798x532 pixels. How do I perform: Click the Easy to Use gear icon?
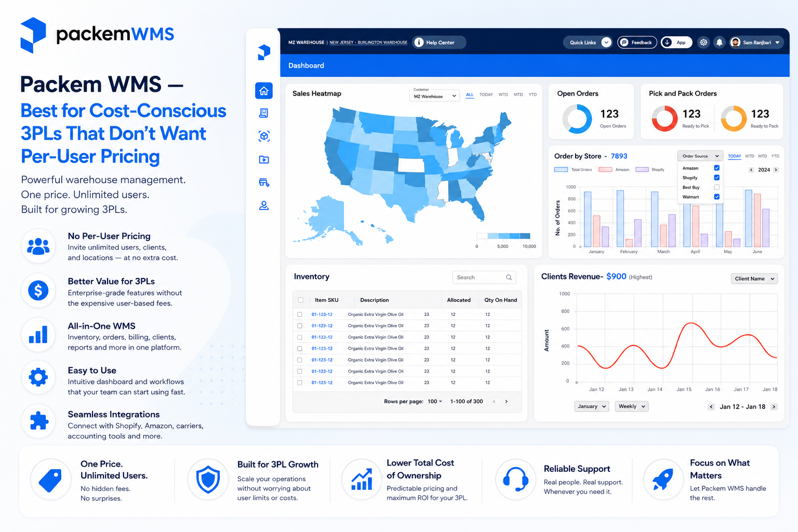38,377
